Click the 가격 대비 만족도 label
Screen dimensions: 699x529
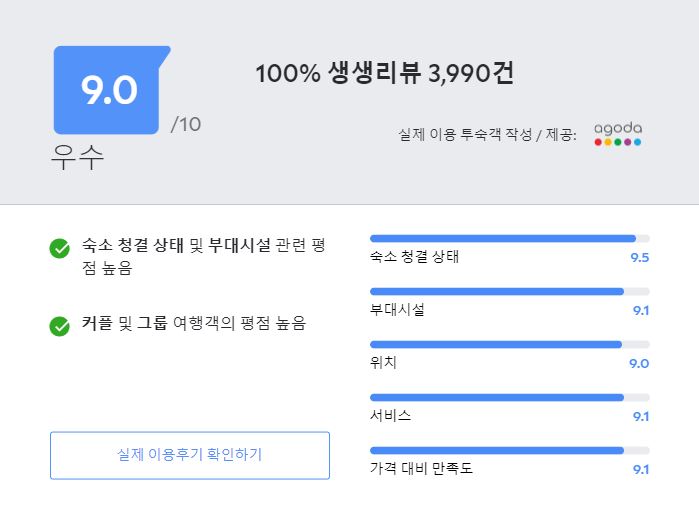point(421,468)
